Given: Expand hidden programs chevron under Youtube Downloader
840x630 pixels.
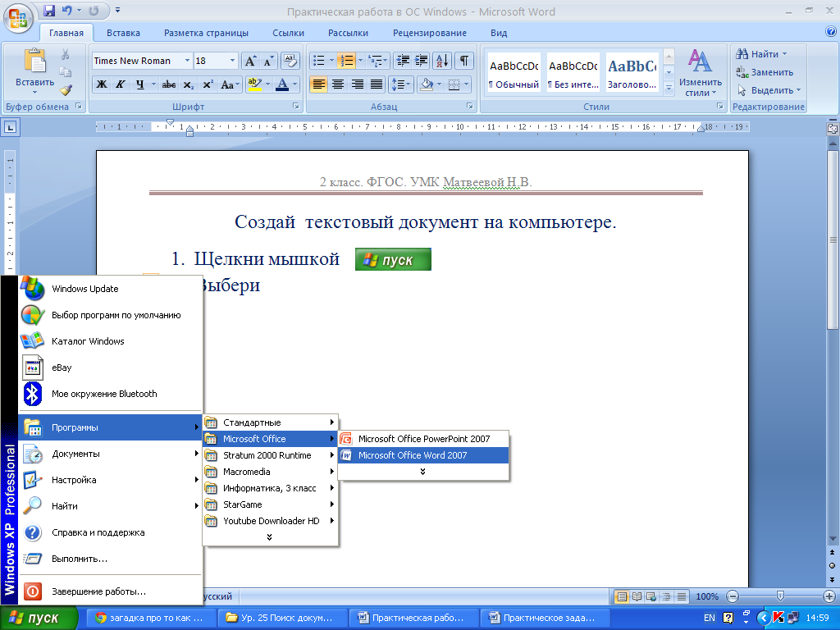Looking at the screenshot, I should pos(269,536).
